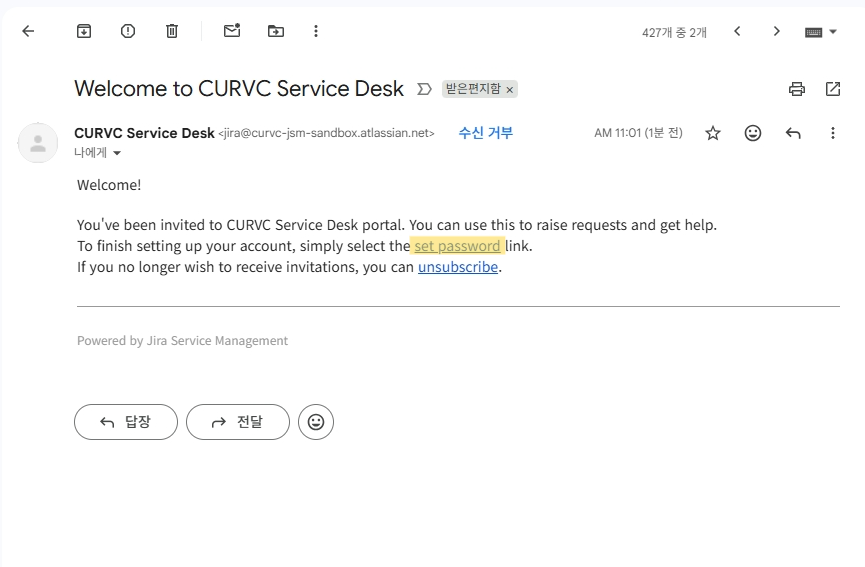Click the sender's profile avatar
865x567 pixels.
(x=38, y=143)
